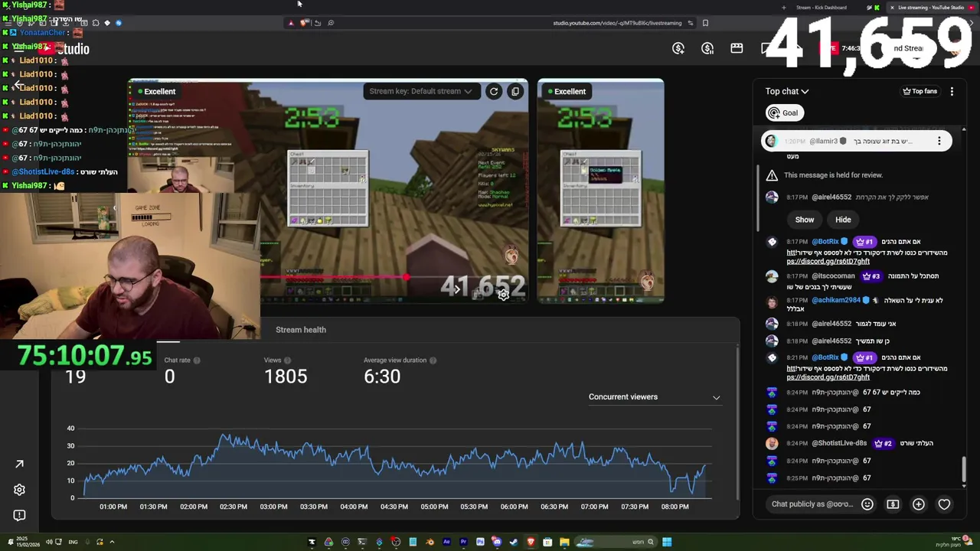The height and width of the screenshot is (551, 980).
Task: Click the chat scroll-down arrow
Action: tap(964, 485)
